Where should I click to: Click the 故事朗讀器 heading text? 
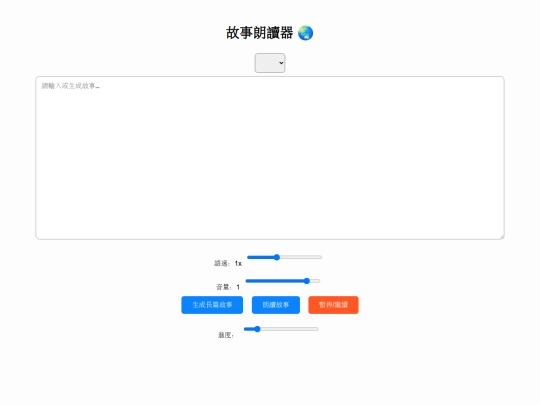pyautogui.click(x=259, y=33)
